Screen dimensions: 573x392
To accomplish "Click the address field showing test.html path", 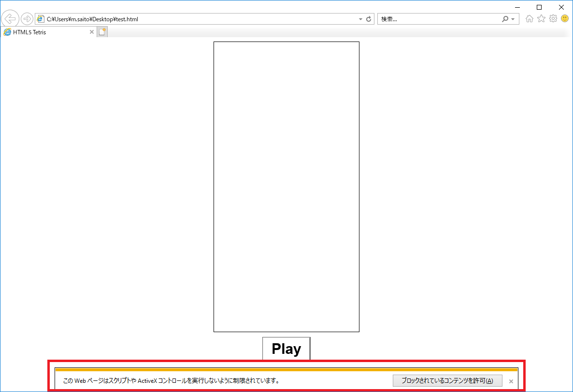I will pyautogui.click(x=193, y=19).
